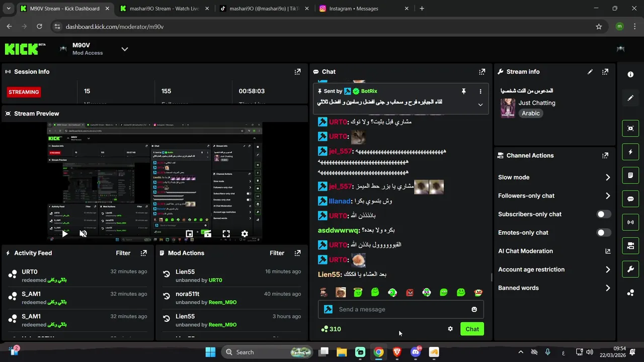Open the pinned message three-dot menu

point(480,92)
